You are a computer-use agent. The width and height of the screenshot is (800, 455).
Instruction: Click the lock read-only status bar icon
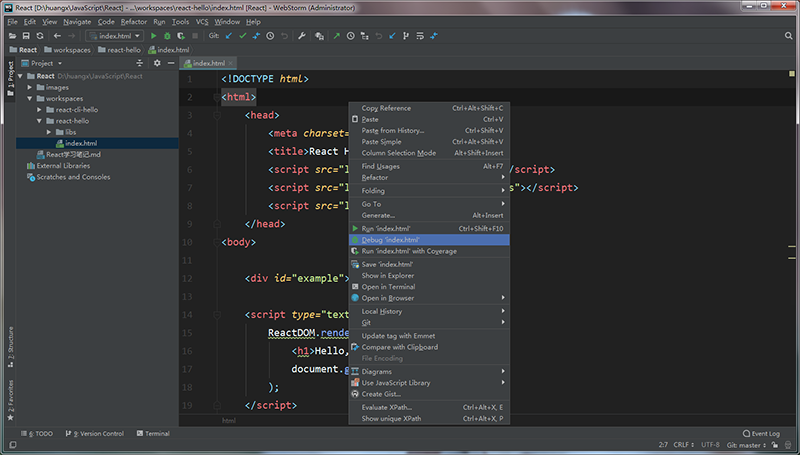pyautogui.click(x=775, y=445)
